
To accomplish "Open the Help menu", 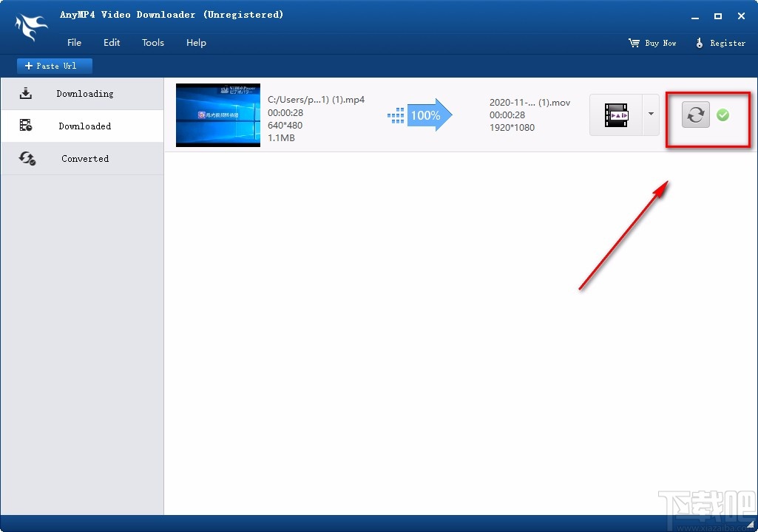I will [x=196, y=43].
